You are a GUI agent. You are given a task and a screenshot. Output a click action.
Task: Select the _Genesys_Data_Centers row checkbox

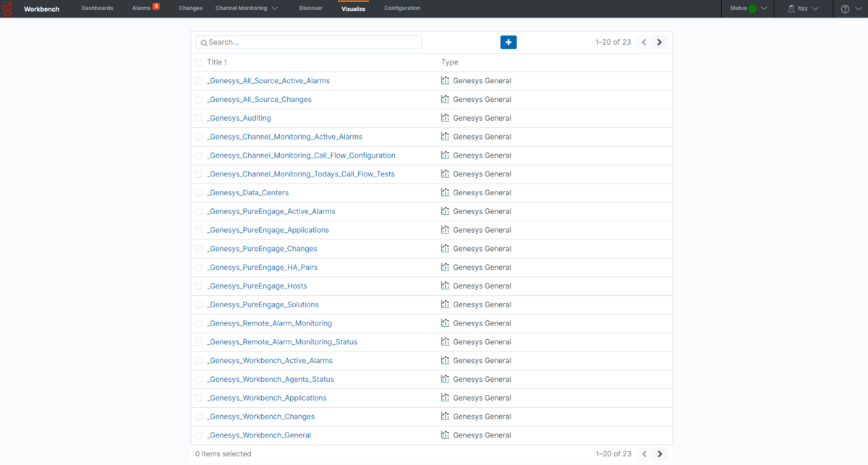(199, 193)
